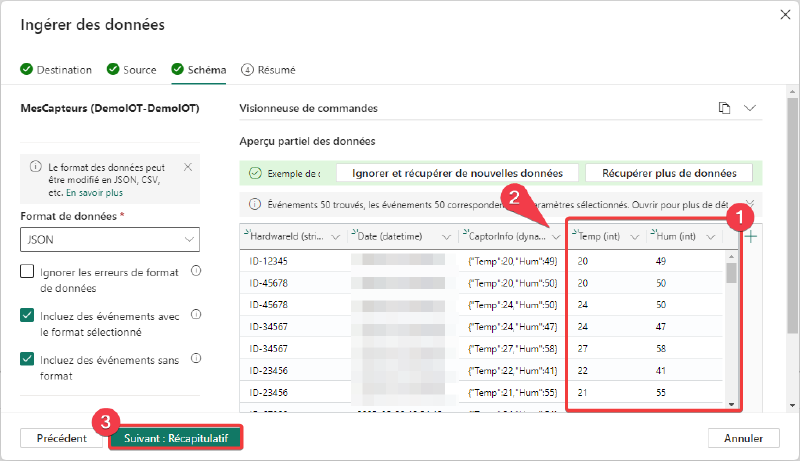Open CaptorInfo (dynamic) column dropdown menu
Screen dimensions: 800x461
556,237
